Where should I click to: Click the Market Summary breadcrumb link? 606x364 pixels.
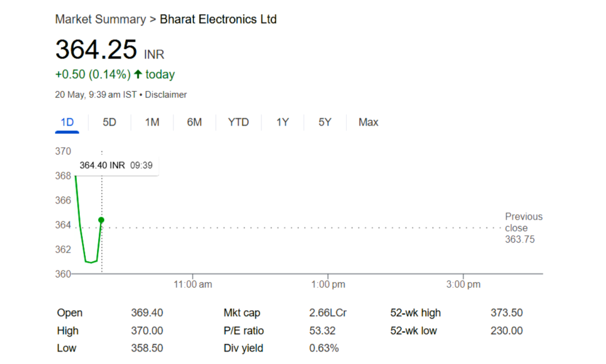point(100,20)
